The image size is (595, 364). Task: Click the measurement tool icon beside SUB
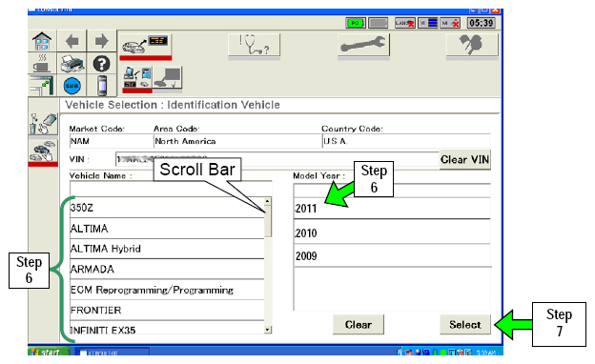[x=42, y=86]
